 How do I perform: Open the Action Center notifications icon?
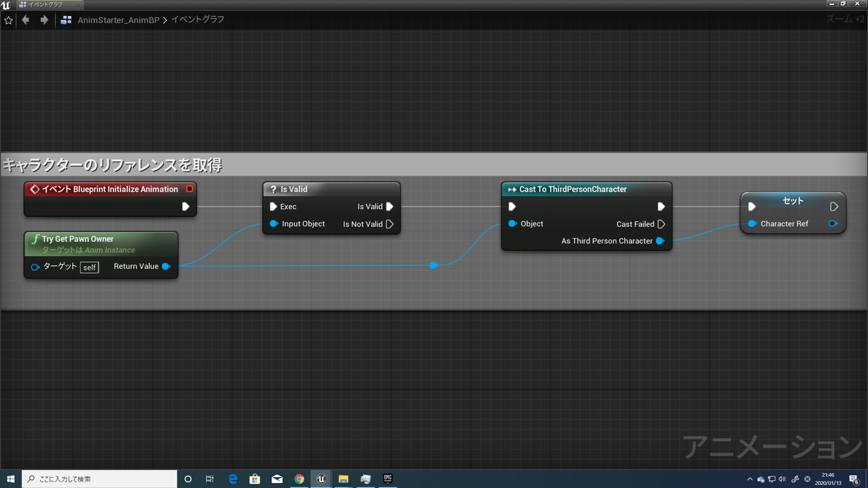coord(854,479)
